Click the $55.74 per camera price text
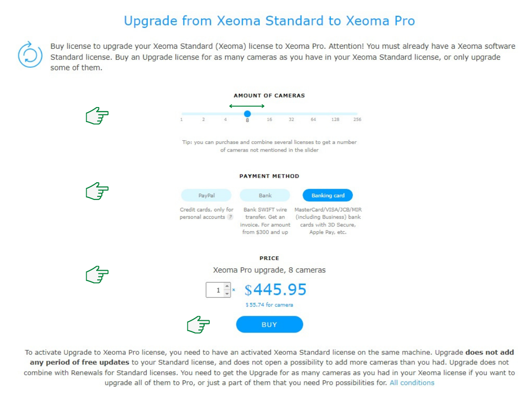 click(x=269, y=305)
